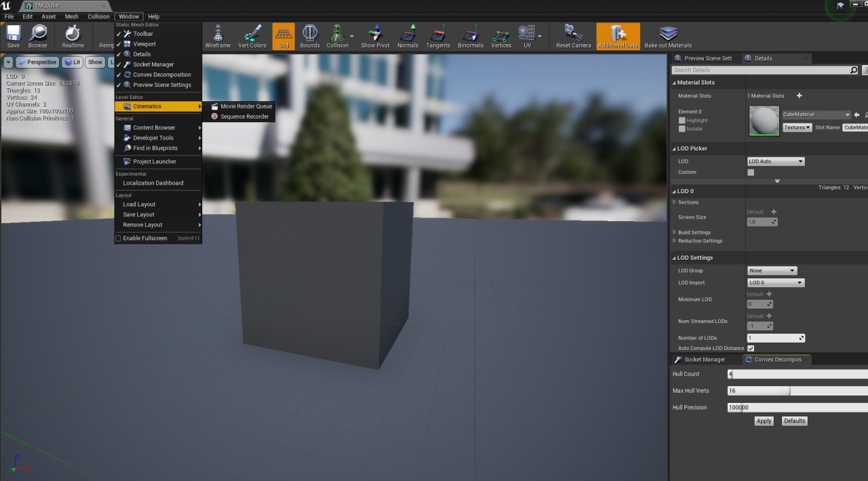
Task: Toggle Toolbar in Window menu
Action: [158, 34]
